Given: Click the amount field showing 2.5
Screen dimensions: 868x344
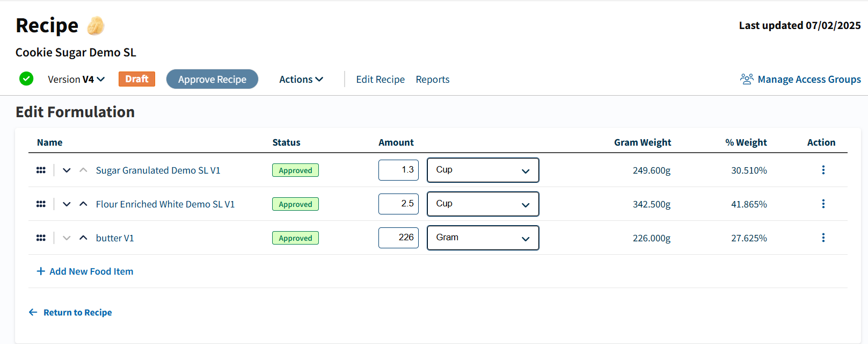Looking at the screenshot, I should [398, 204].
